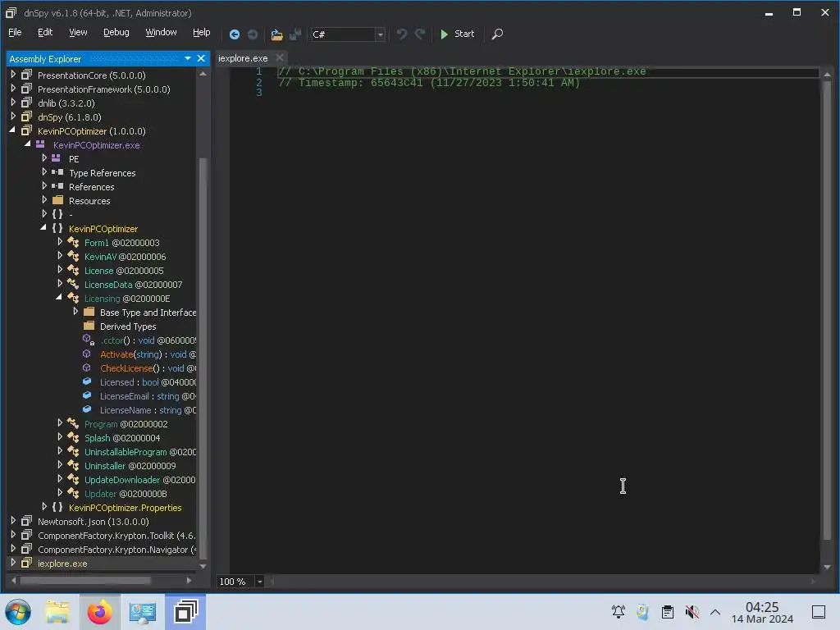
Task: Launch Firefox from the taskbar
Action: 99,612
